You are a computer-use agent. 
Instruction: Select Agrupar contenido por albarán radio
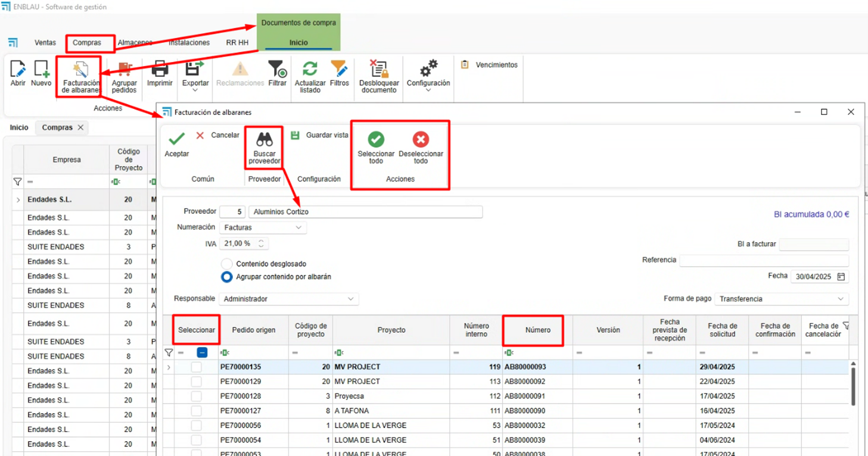(x=226, y=277)
